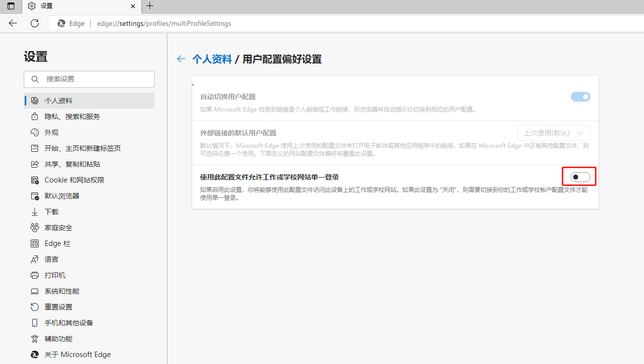The height and width of the screenshot is (364, 644).
Task: Open 隐私、搜索和服务 settings
Action: click(x=89, y=117)
